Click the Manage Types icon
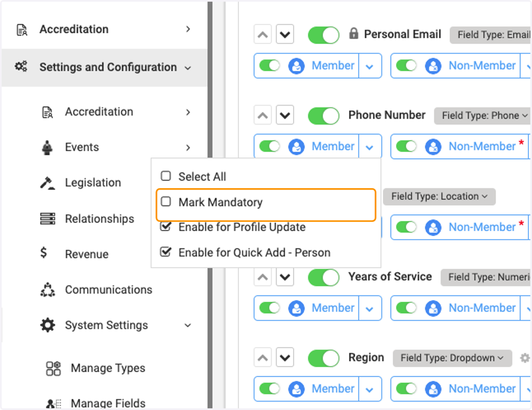The height and width of the screenshot is (410, 532). click(x=53, y=368)
